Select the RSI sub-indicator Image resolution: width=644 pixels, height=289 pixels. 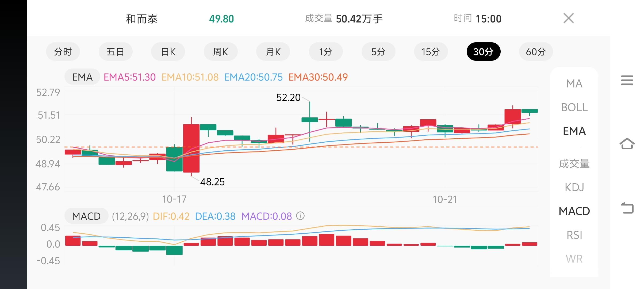click(x=574, y=235)
